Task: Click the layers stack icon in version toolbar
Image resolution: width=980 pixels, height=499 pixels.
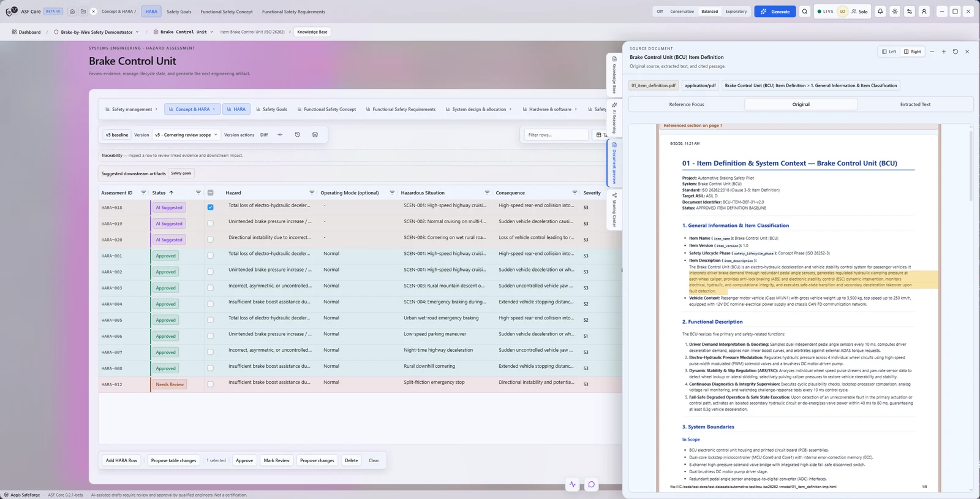Action: (x=315, y=134)
